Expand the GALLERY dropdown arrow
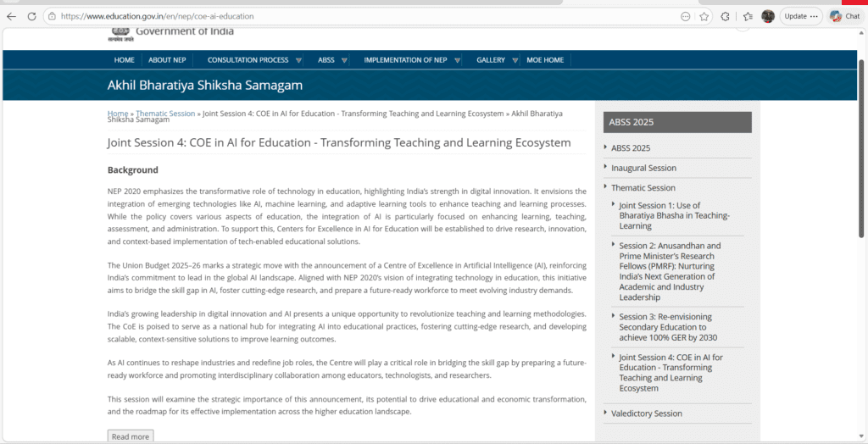868x444 pixels. [515, 60]
